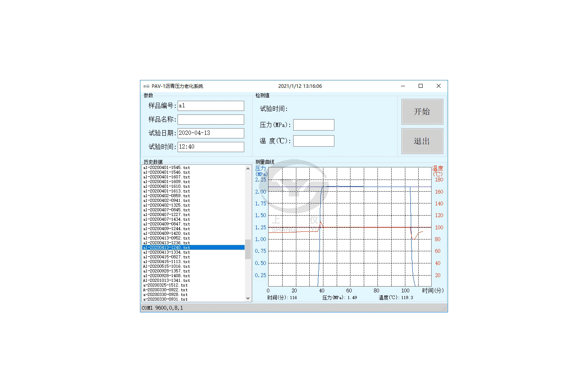Select a1-20200407-1227.txt from history data
The width and height of the screenshot is (588, 392).
[167, 215]
